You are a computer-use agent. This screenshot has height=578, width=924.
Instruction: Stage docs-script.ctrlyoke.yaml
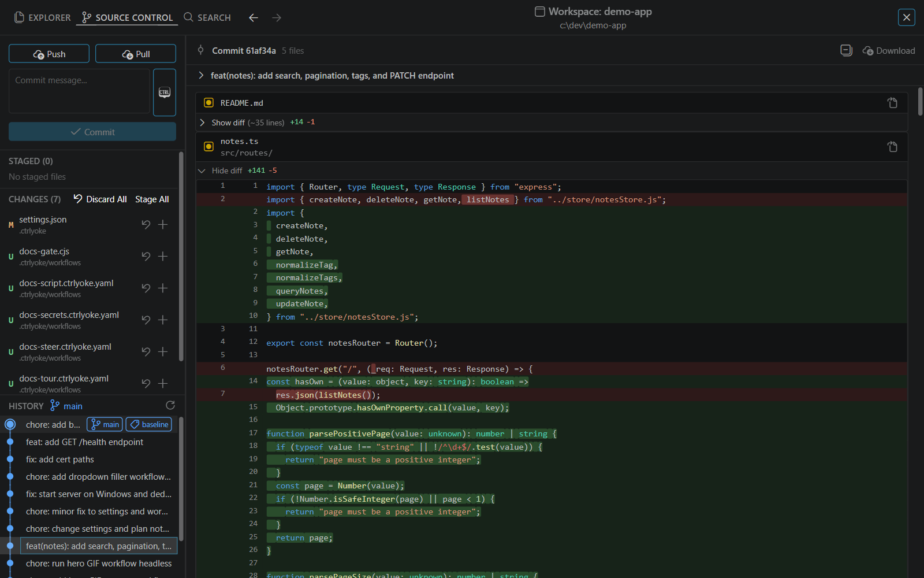coord(163,288)
